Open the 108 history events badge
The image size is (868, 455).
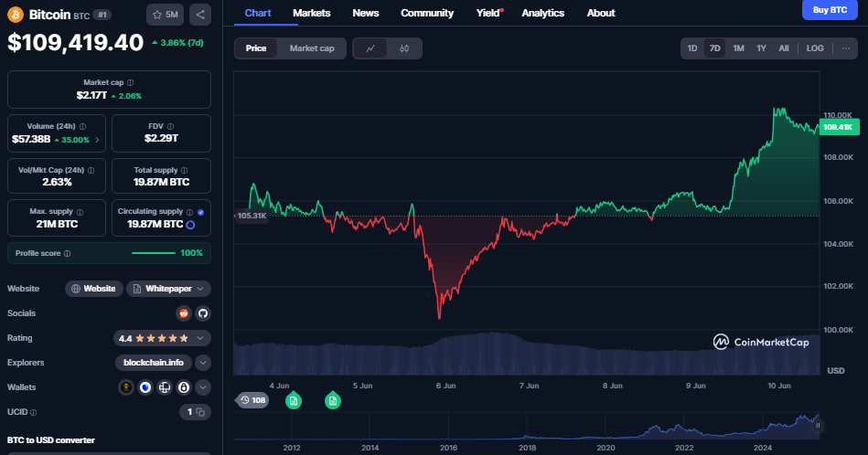pos(253,400)
